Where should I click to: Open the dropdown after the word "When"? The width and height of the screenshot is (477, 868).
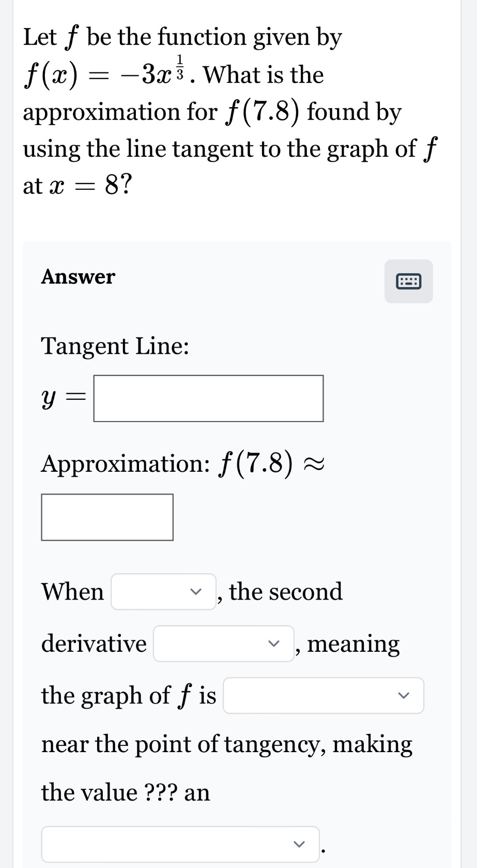[x=163, y=592]
